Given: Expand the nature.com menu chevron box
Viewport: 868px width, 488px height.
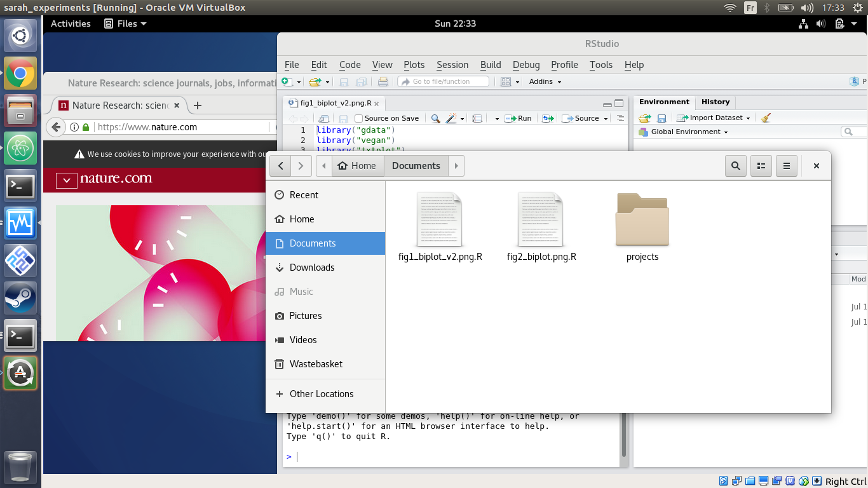Looking at the screenshot, I should click(x=66, y=180).
